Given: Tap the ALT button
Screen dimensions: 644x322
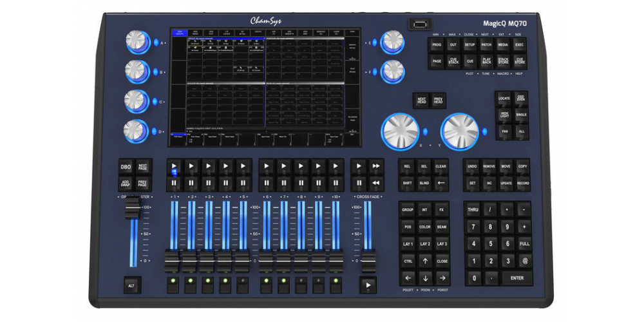Looking at the screenshot, I should [132, 285].
